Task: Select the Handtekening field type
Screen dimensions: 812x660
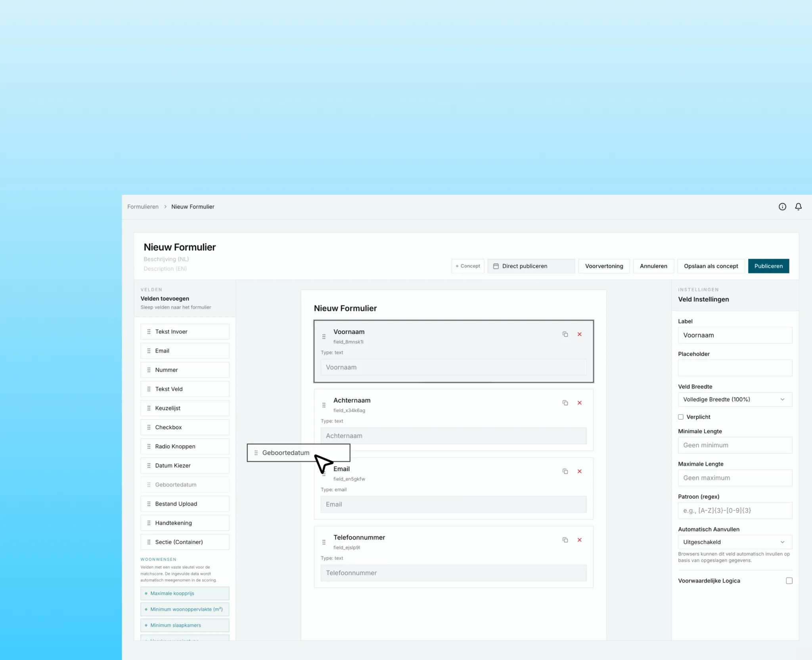Action: tap(185, 523)
